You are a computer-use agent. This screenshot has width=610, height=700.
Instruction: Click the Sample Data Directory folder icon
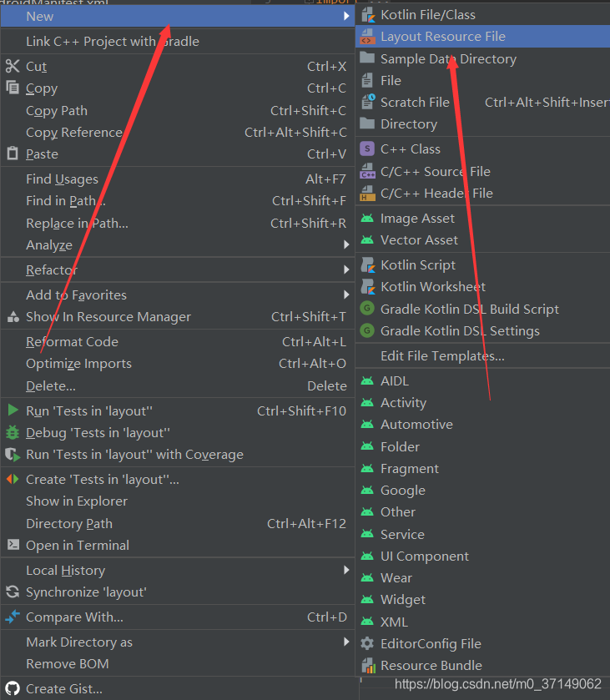tap(367, 58)
